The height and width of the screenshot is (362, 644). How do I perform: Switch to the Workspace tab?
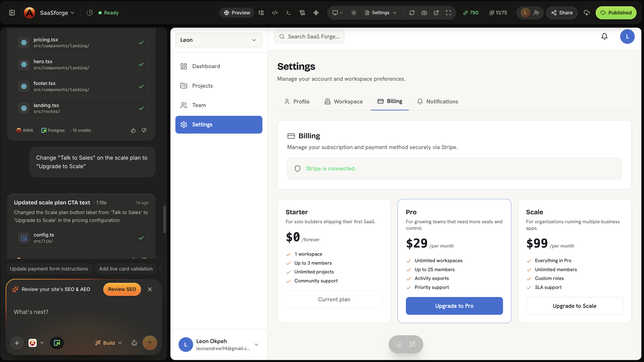344,101
